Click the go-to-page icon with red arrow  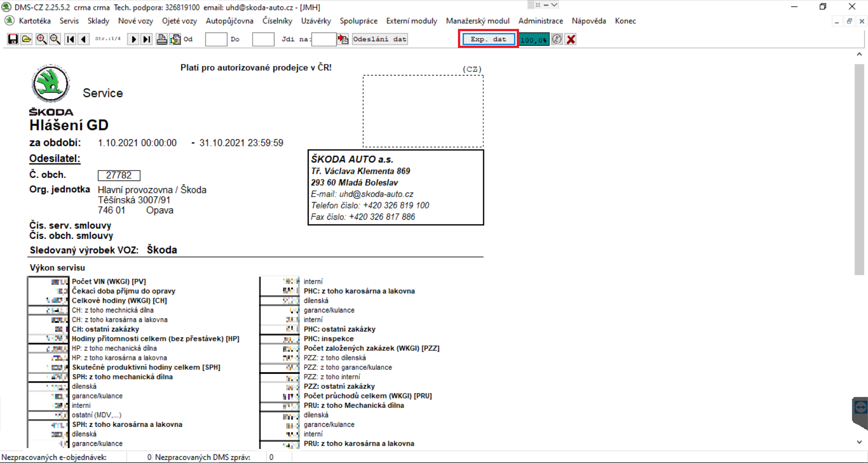343,39
